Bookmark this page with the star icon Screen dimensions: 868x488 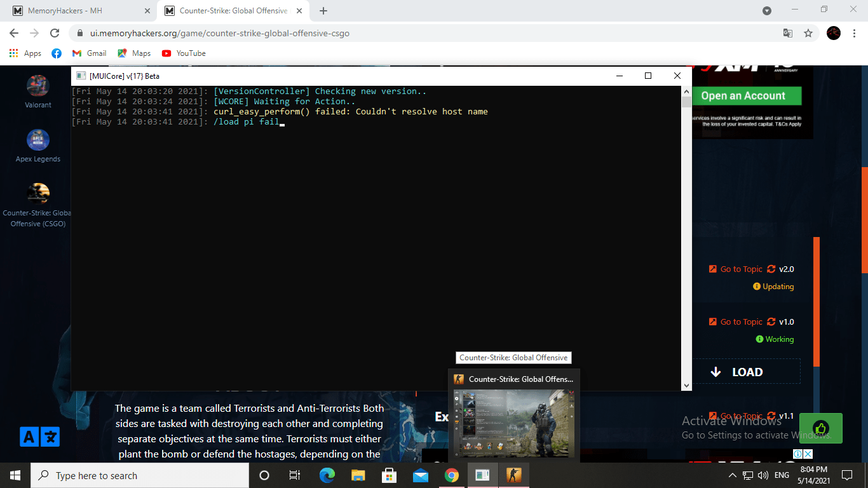(x=808, y=33)
